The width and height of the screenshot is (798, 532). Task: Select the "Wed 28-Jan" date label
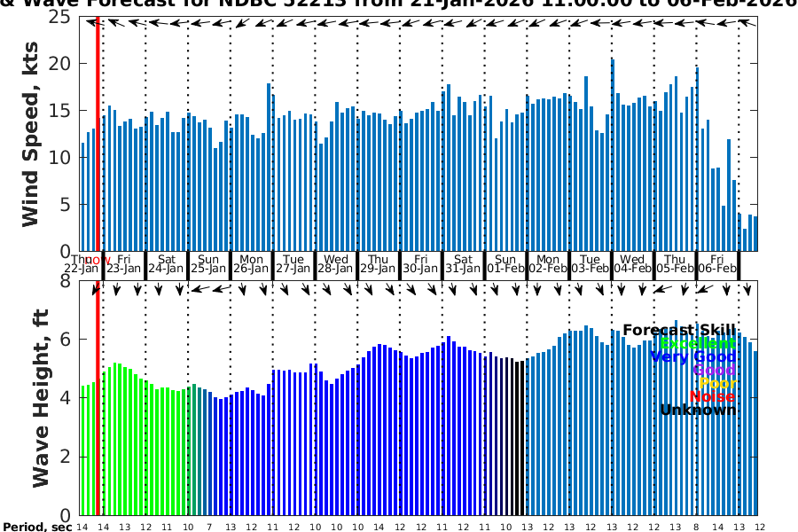click(x=335, y=263)
